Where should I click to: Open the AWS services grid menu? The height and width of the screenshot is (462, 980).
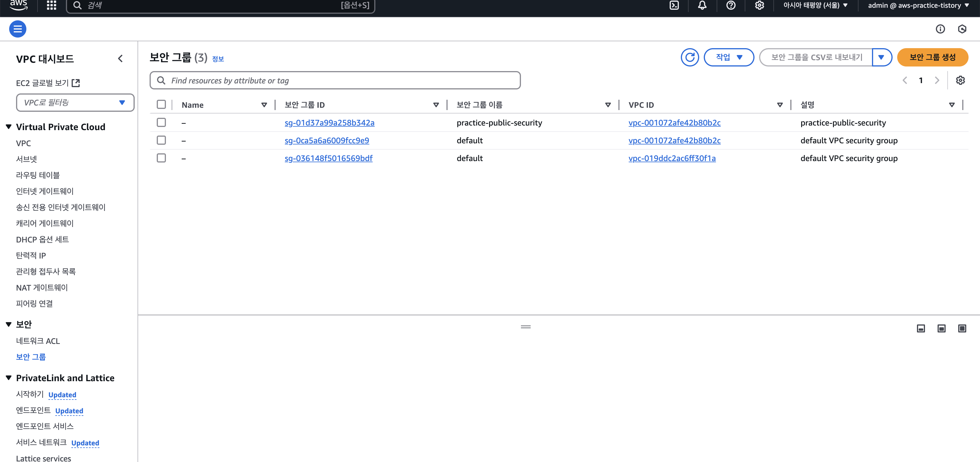[x=51, y=5]
